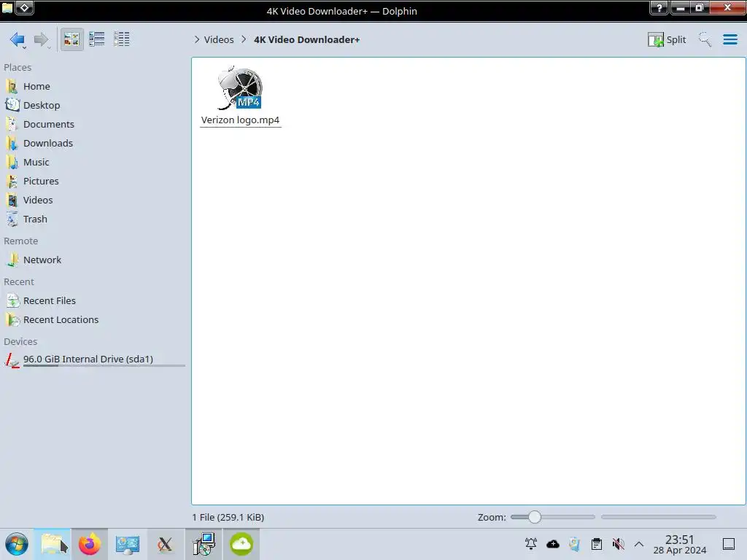The height and width of the screenshot is (560, 747).
Task: Click the window help question button
Action: (659, 7)
